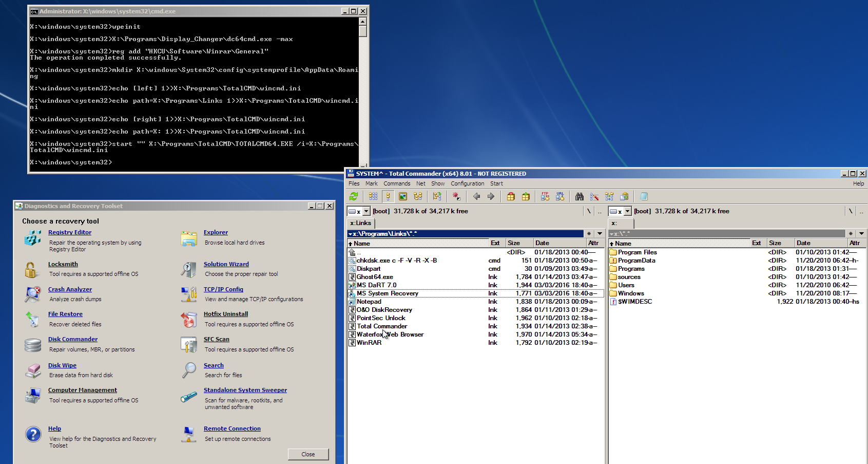Open left panel directory history arrow

click(600, 234)
